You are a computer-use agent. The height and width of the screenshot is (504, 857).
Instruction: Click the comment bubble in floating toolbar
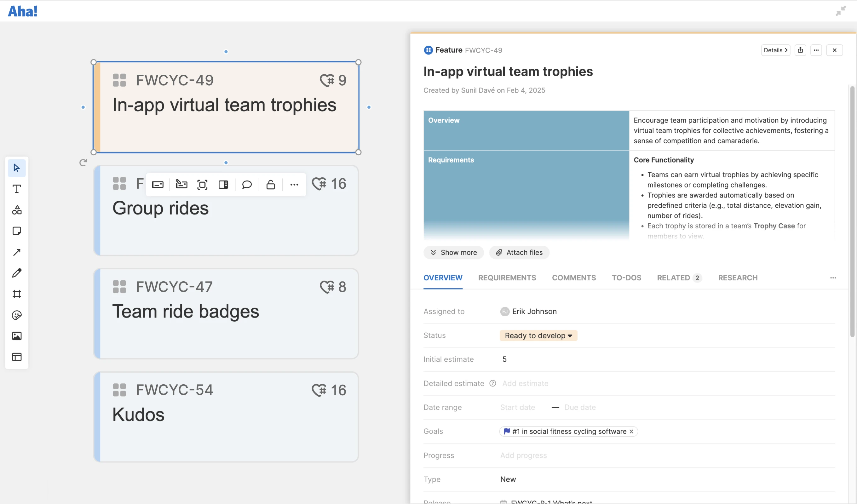(247, 184)
